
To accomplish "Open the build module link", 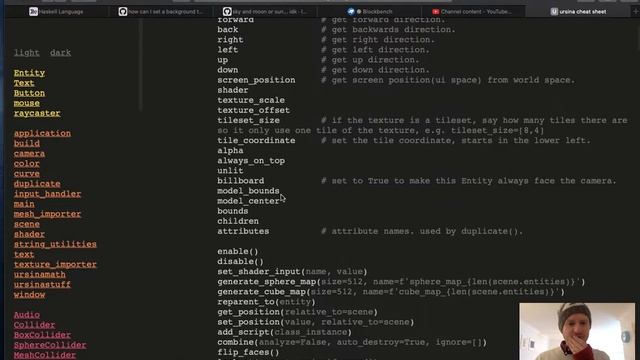I will pos(27,144).
